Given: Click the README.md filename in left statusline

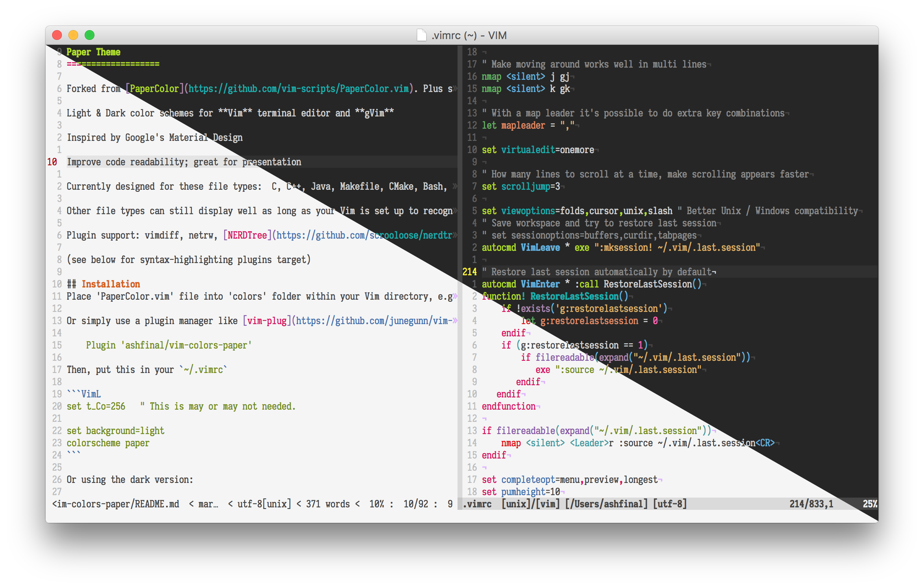Looking at the screenshot, I should [x=157, y=504].
